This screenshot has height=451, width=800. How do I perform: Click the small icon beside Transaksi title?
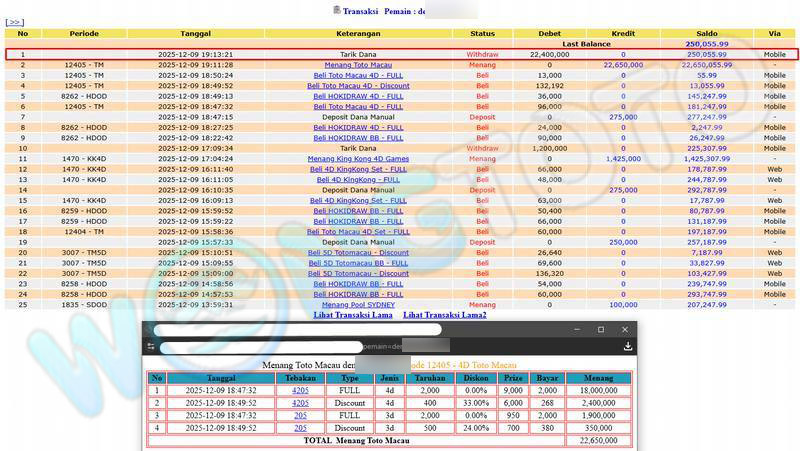point(336,9)
